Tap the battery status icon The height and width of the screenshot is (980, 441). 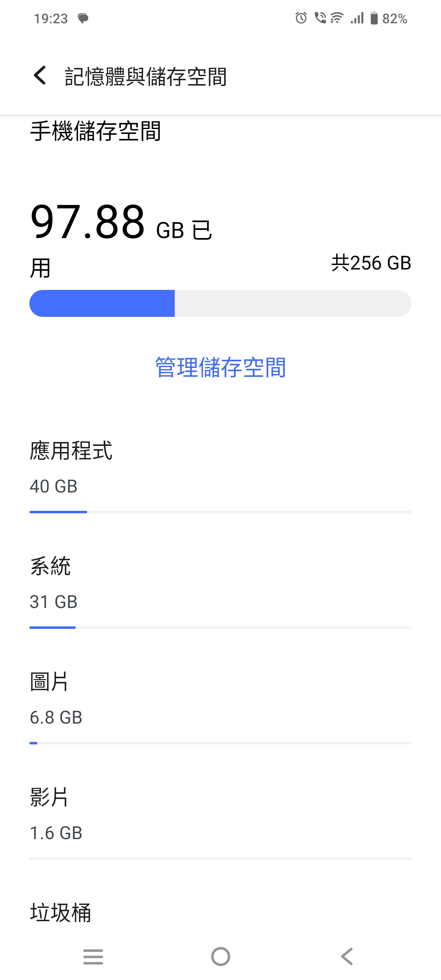coord(374,18)
